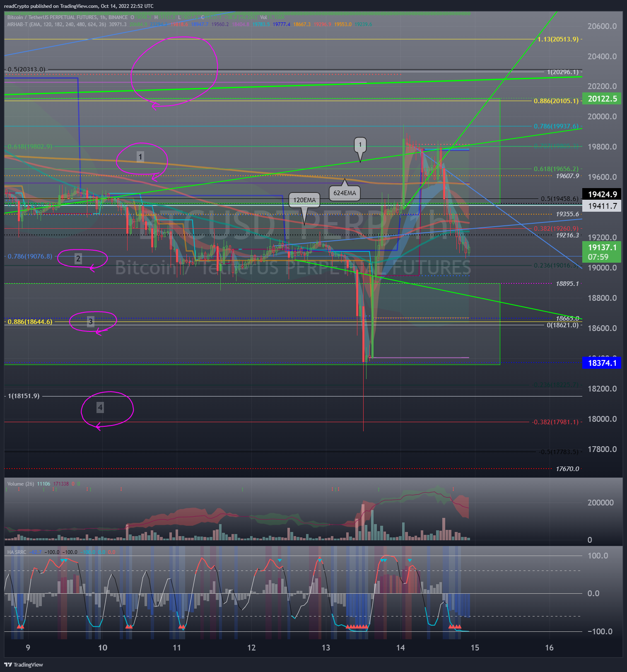Click the 18200.0 price axis tick
Image resolution: width=627 pixels, height=672 pixels.
(602, 389)
